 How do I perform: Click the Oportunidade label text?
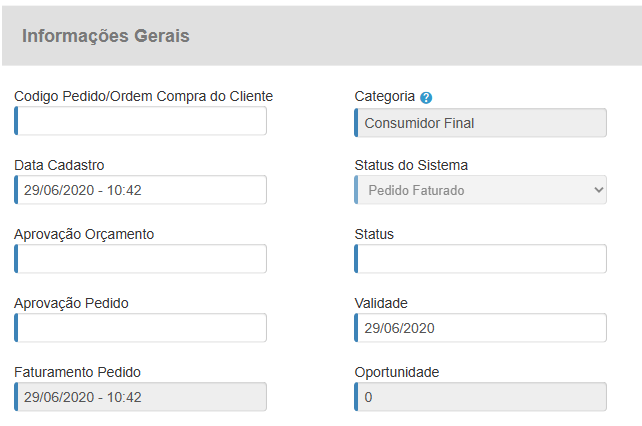(x=397, y=372)
